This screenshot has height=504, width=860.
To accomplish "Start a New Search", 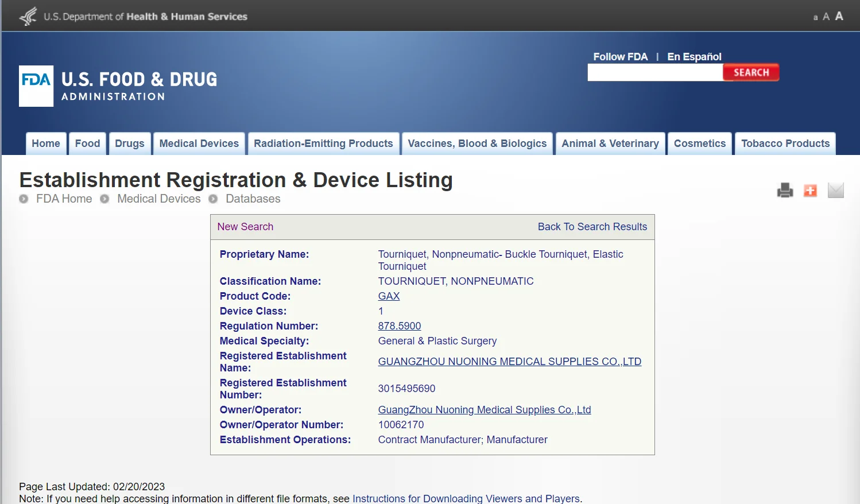I will (245, 227).
